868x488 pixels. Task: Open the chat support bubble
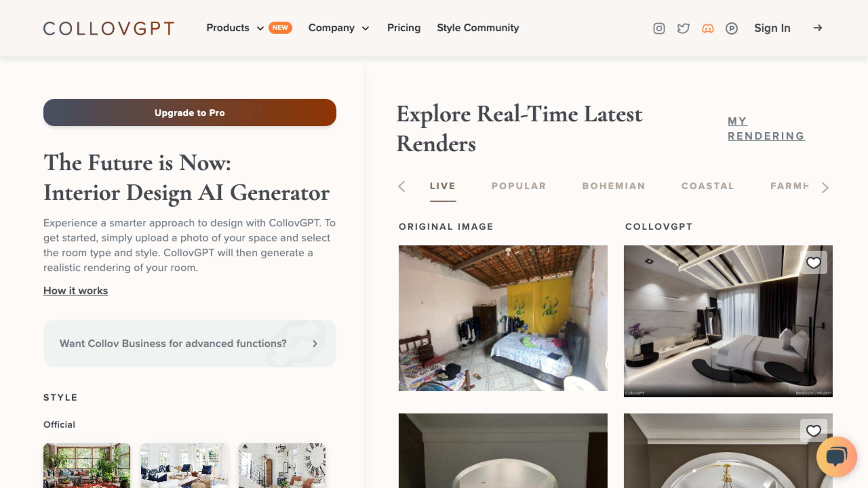click(x=836, y=456)
